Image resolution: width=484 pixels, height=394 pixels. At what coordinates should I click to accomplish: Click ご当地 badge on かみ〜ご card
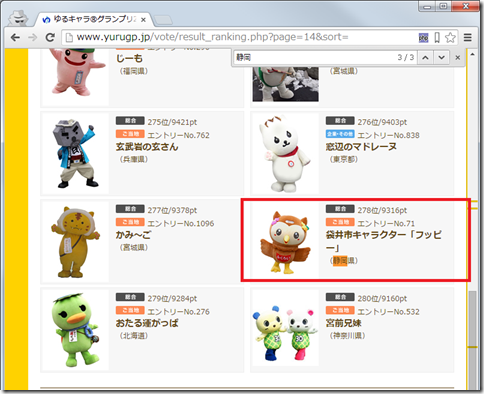(x=130, y=222)
